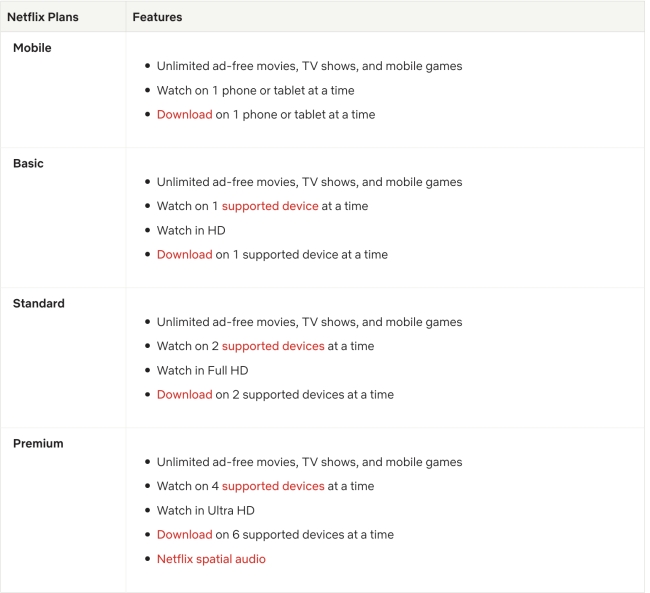This screenshot has width=650, height=593.
Task: Click Premium plan's 'Unlimited ad-free movies' line
Action: point(309,463)
